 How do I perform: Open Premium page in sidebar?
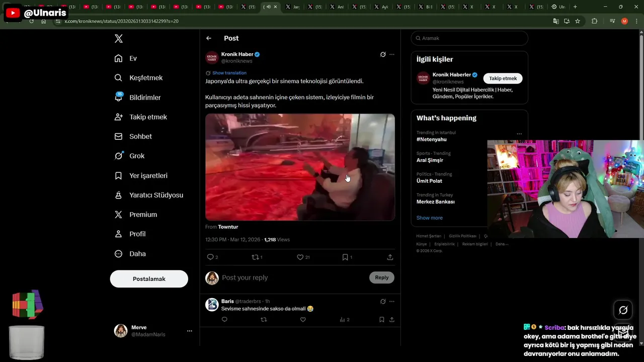pyautogui.click(x=135, y=215)
